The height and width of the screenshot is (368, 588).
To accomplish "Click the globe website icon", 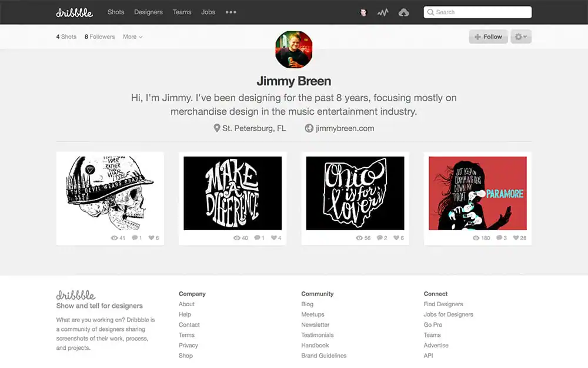I will [309, 128].
